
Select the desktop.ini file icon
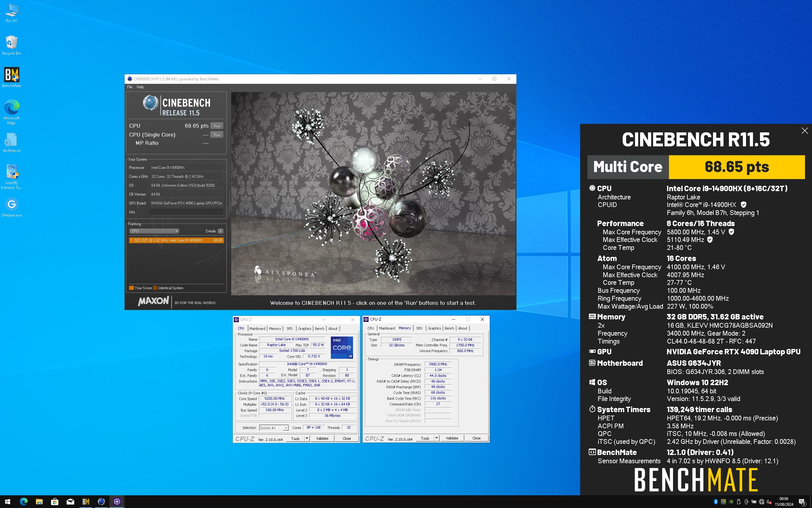11,143
